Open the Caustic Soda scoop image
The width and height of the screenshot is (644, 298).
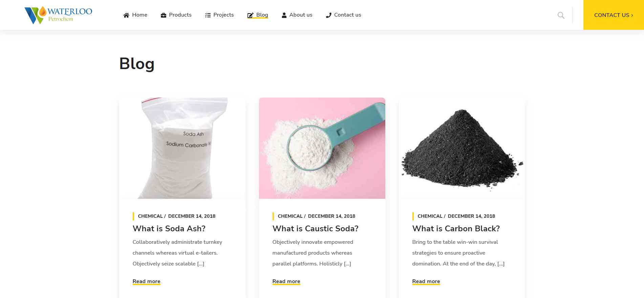pyautogui.click(x=322, y=148)
